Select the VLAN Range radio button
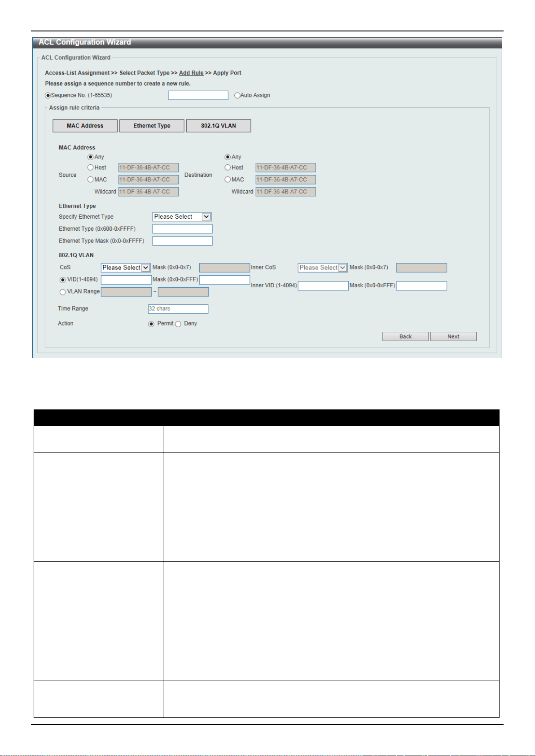 click(x=63, y=292)
